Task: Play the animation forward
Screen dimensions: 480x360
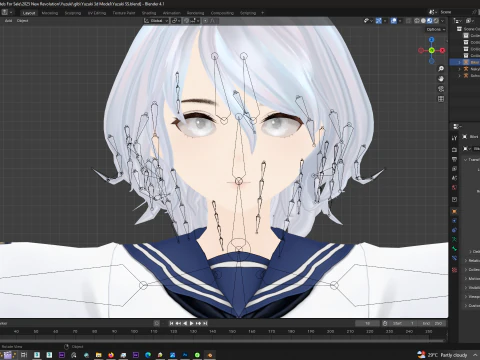Action: click(192, 323)
